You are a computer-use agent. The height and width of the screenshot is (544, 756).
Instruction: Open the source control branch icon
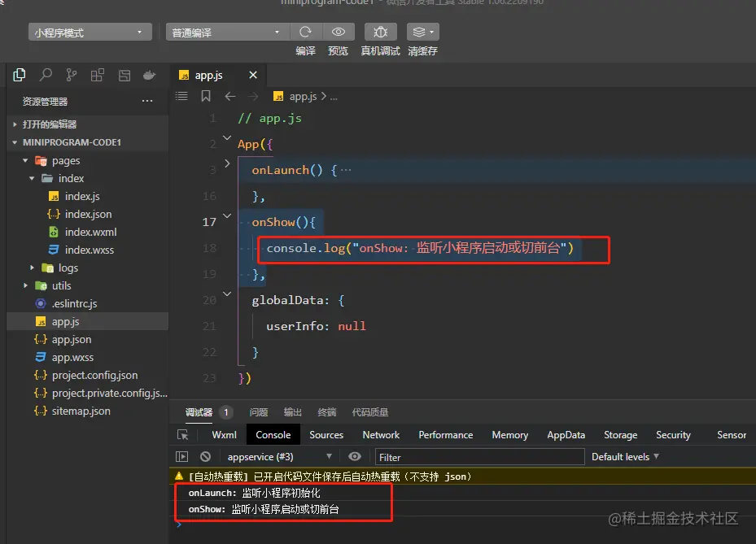[72, 75]
